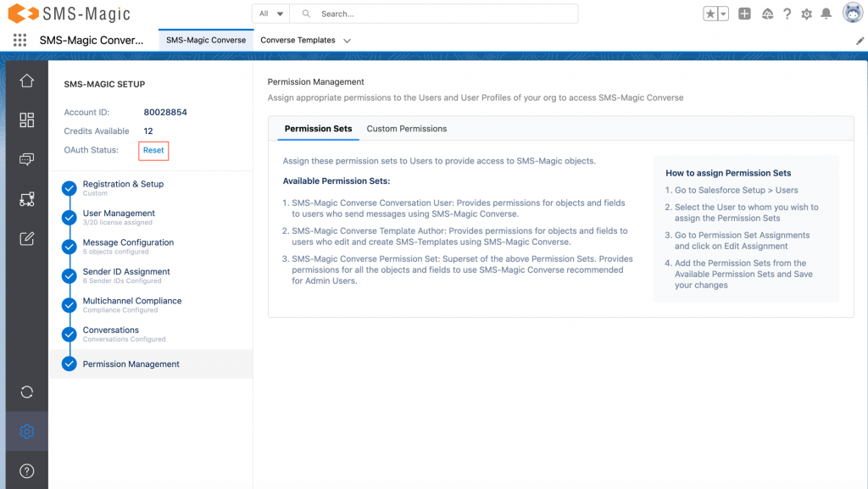Click the 'OAuth Status:' label
Viewport: 868px width, 489px height.
point(91,150)
